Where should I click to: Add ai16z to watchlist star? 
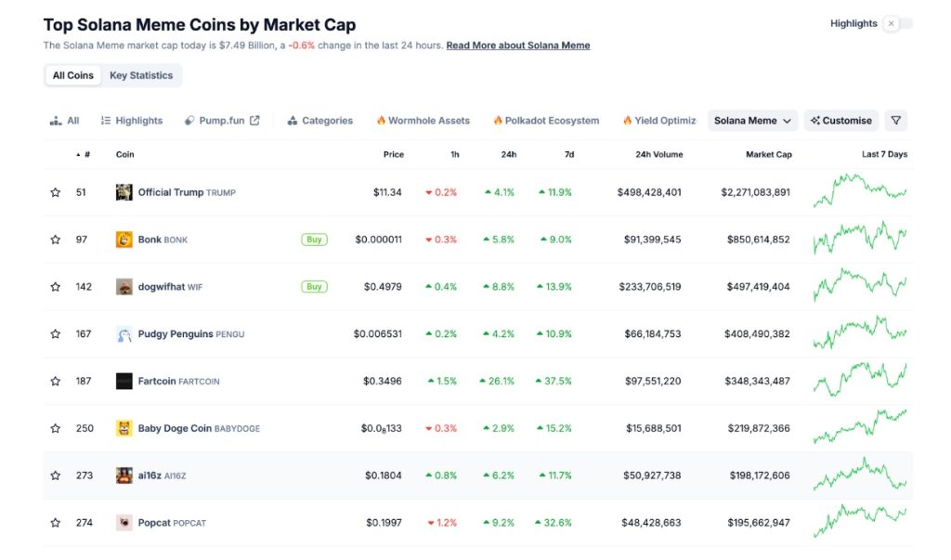coord(55,475)
